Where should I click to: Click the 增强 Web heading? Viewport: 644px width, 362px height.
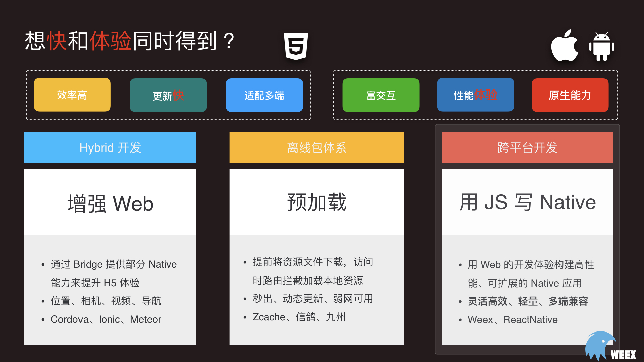coord(110,203)
